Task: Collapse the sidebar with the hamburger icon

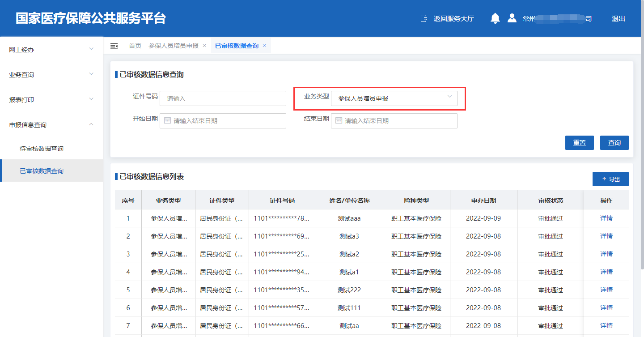Action: (x=114, y=46)
